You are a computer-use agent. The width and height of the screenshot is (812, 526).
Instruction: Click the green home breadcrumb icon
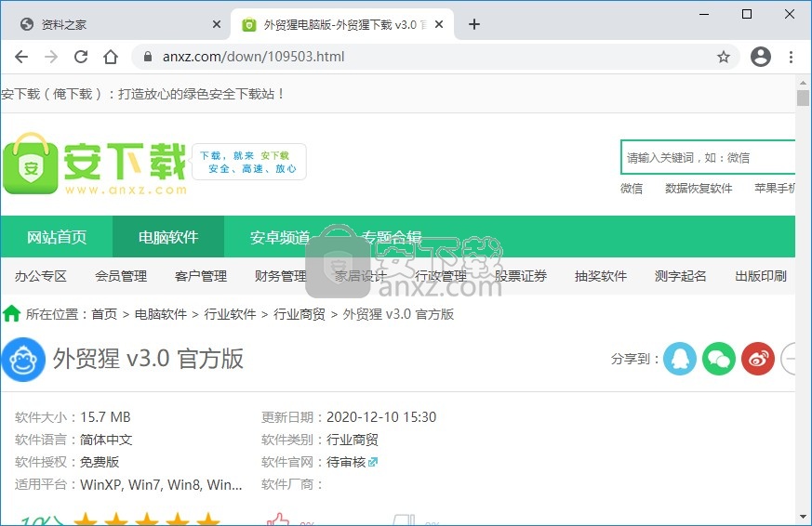coord(11,313)
